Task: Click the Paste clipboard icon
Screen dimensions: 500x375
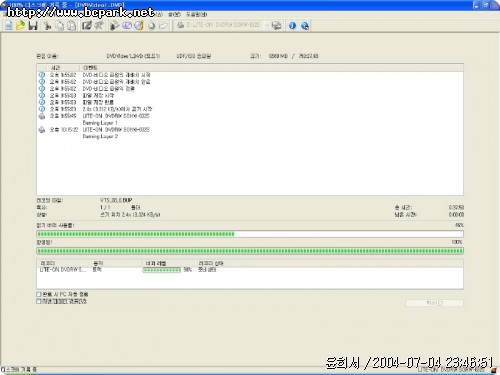Action: [x=71, y=26]
